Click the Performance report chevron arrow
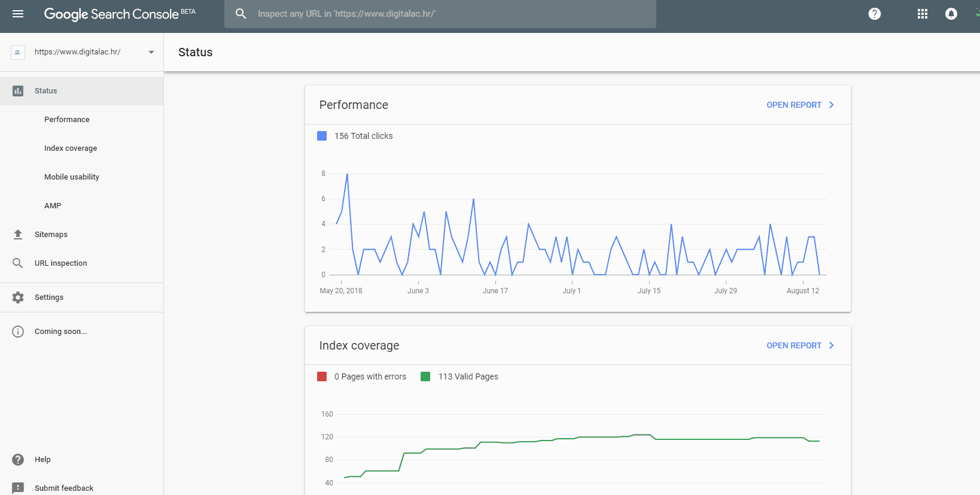 pyautogui.click(x=831, y=105)
